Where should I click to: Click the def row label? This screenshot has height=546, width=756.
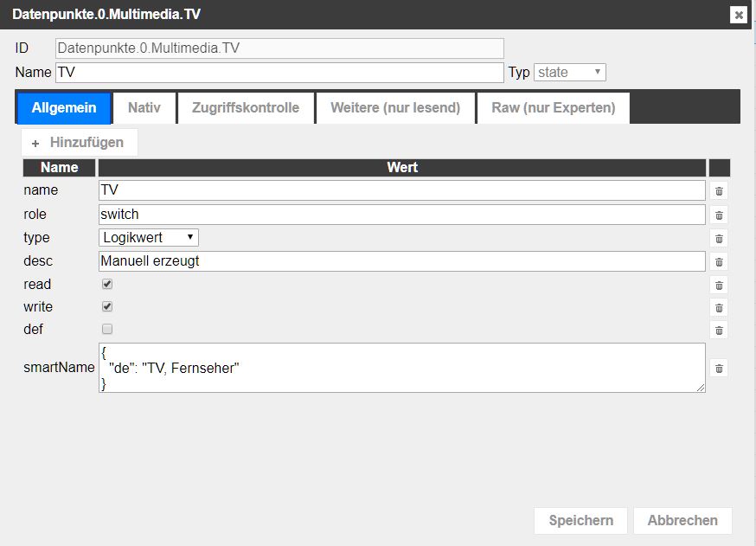tap(33, 329)
